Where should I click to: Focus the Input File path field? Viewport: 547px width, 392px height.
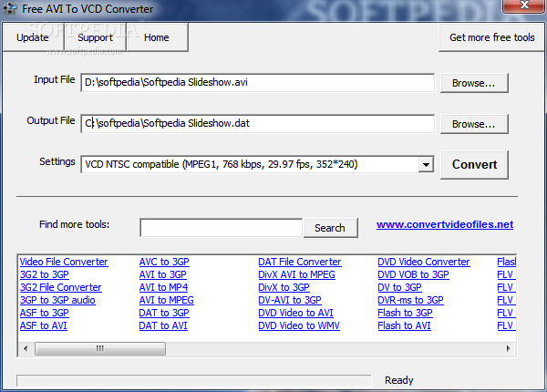tap(257, 83)
